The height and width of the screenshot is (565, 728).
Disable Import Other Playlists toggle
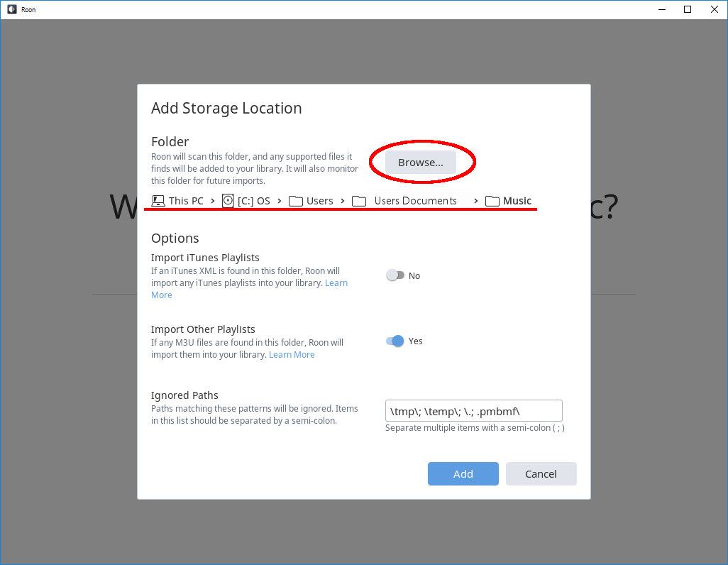[395, 341]
